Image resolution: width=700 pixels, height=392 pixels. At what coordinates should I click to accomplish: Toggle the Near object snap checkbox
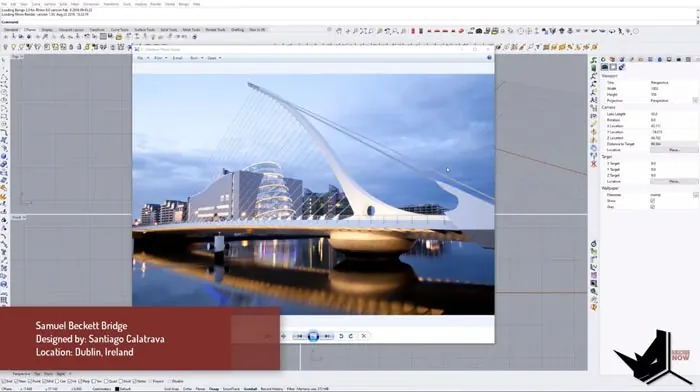(16, 381)
